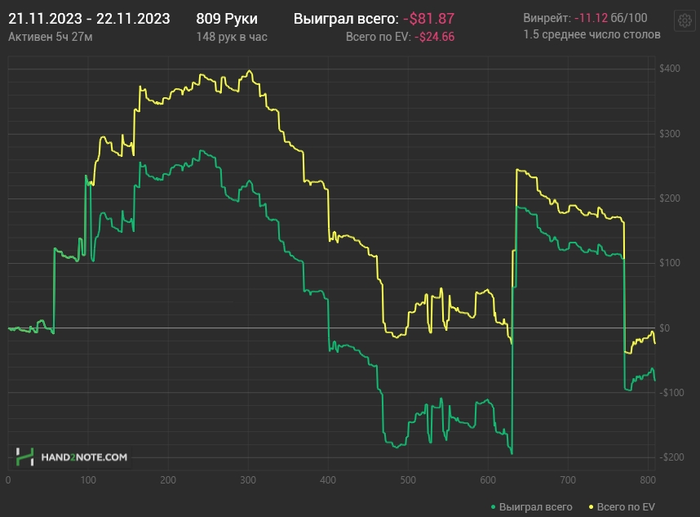Viewport: 700px width, 517px height.
Task: Toggle yellow "Всего по EV" legend marker
Action: coord(590,508)
